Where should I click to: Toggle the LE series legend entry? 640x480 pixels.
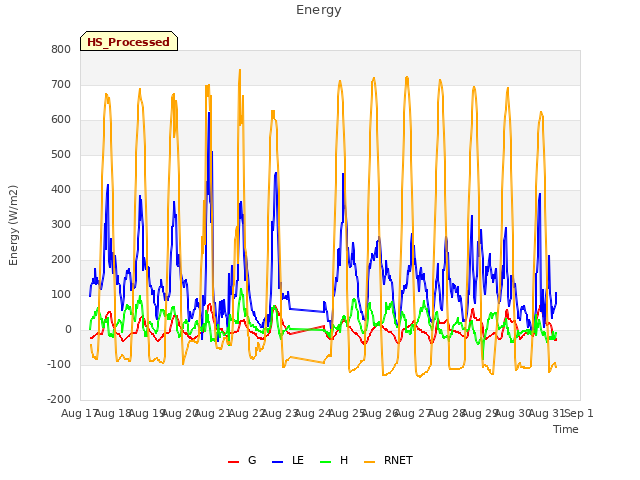288,461
